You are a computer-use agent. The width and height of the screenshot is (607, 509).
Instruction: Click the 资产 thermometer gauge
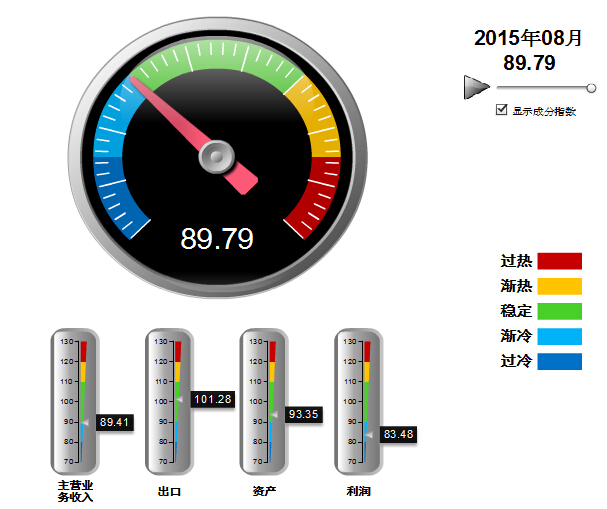tap(263, 401)
